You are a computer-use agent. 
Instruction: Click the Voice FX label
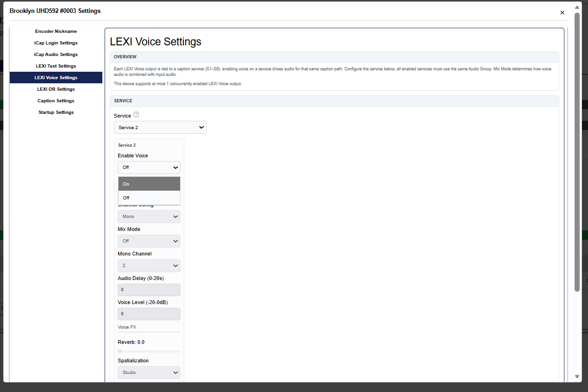point(127,327)
